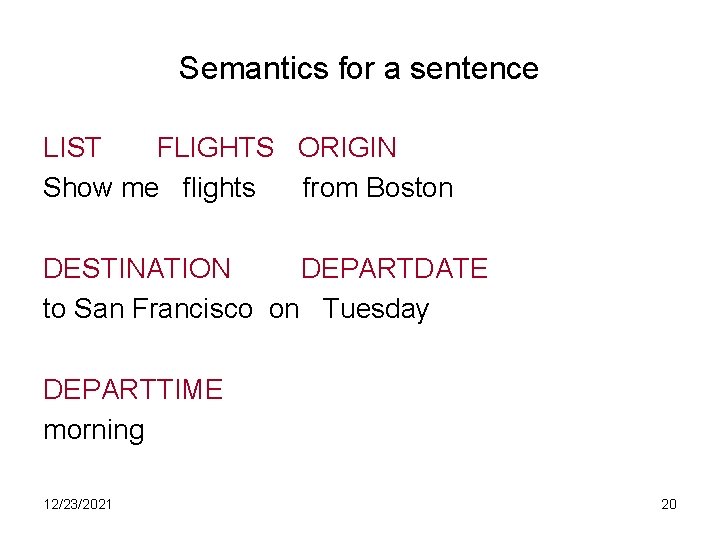Image resolution: width=720 pixels, height=540 pixels.
Task: Click the word 'to' before San Francisco
Action: click(x=55, y=310)
